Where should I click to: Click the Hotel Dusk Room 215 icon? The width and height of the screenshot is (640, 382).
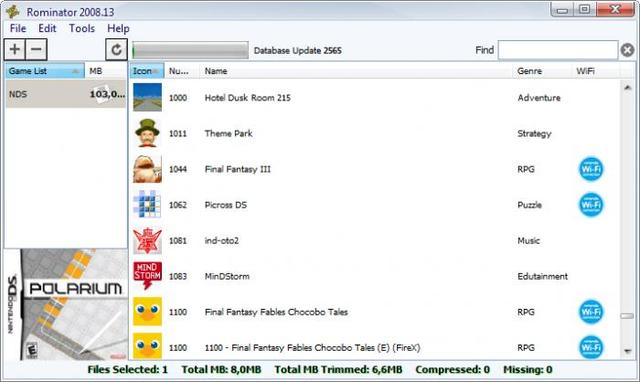pyautogui.click(x=147, y=98)
